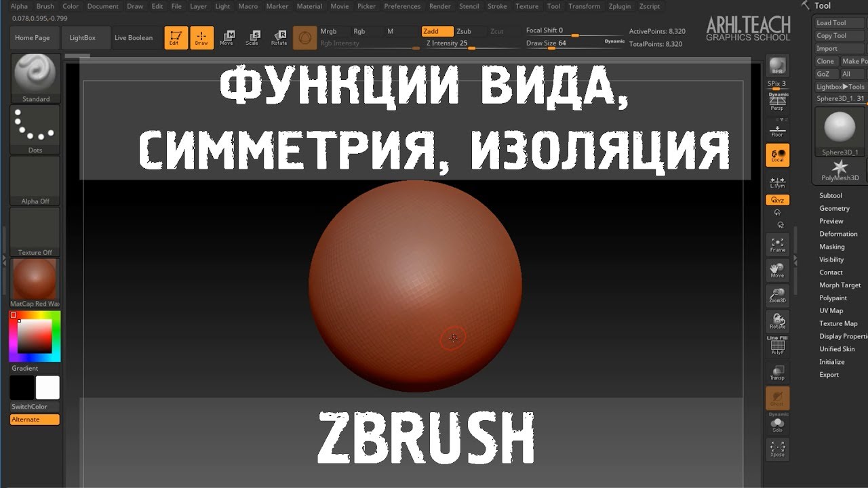
Task: Activate Draw mode button
Action: click(x=201, y=37)
